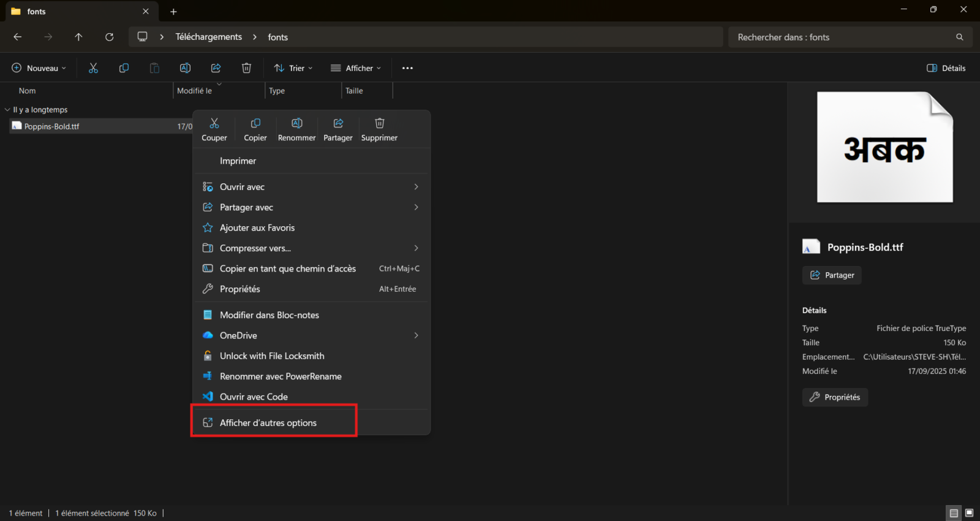
Task: Select Propriétés in the context menu
Action: (311, 289)
